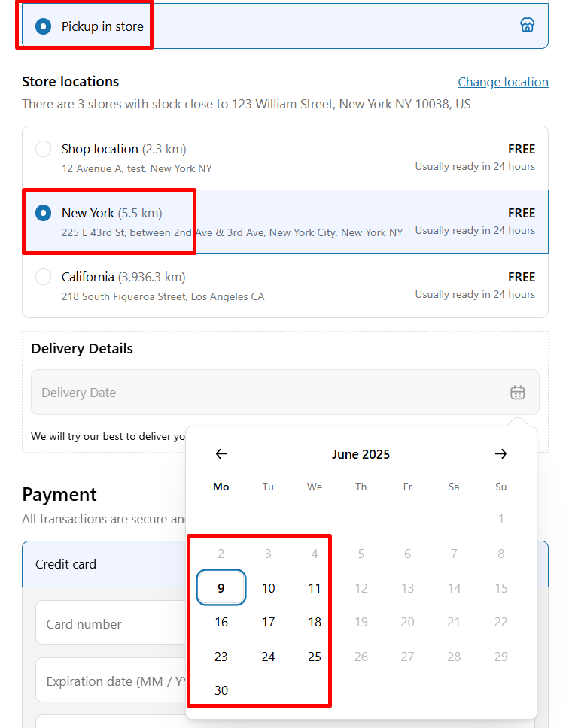Pick June 10 in the calendar
The image size is (572, 728).
coord(268,588)
